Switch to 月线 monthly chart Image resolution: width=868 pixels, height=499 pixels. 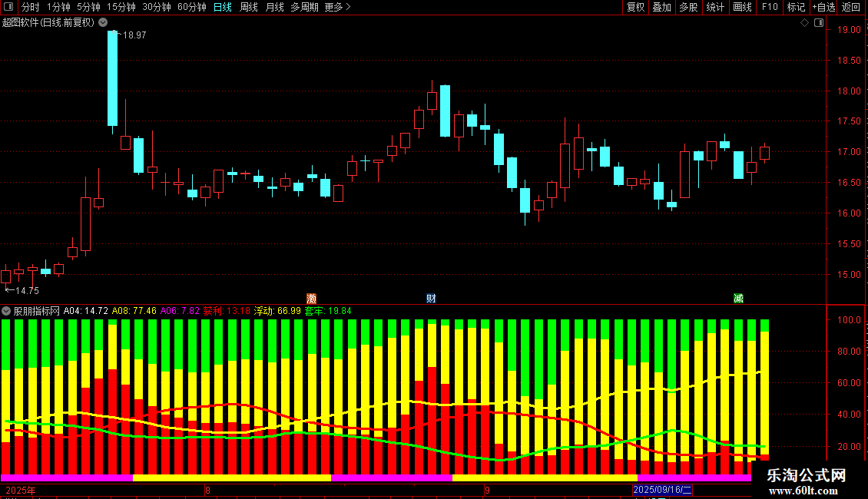pyautogui.click(x=274, y=7)
